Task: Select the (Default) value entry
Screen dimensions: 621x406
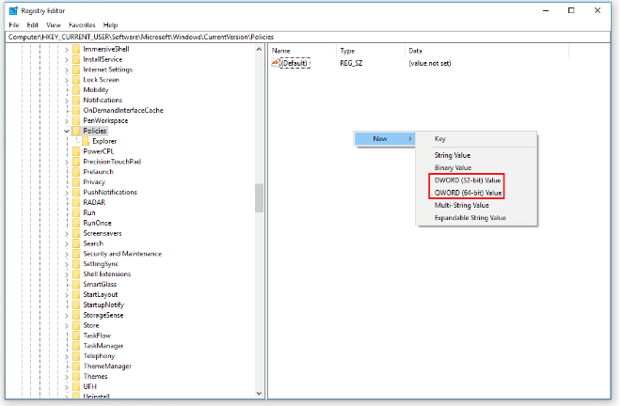Action: coord(295,63)
